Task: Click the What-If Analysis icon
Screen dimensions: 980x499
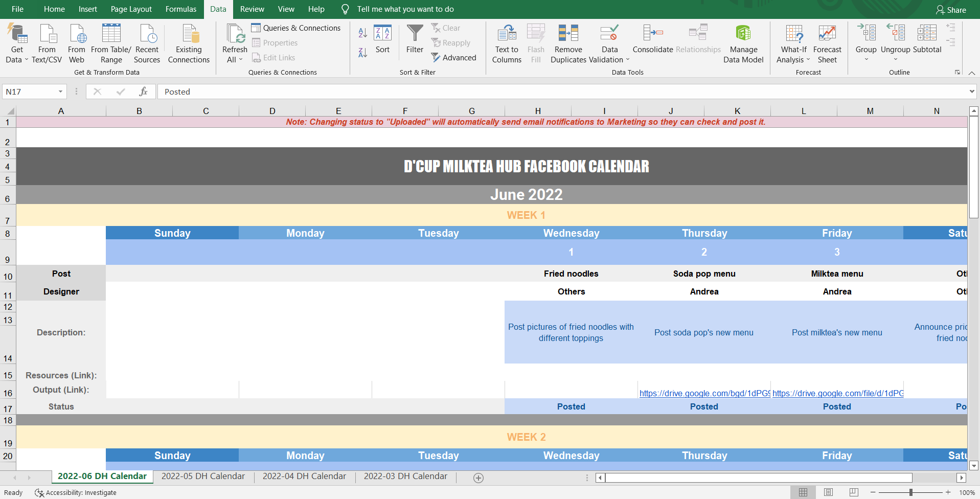Action: click(x=794, y=33)
